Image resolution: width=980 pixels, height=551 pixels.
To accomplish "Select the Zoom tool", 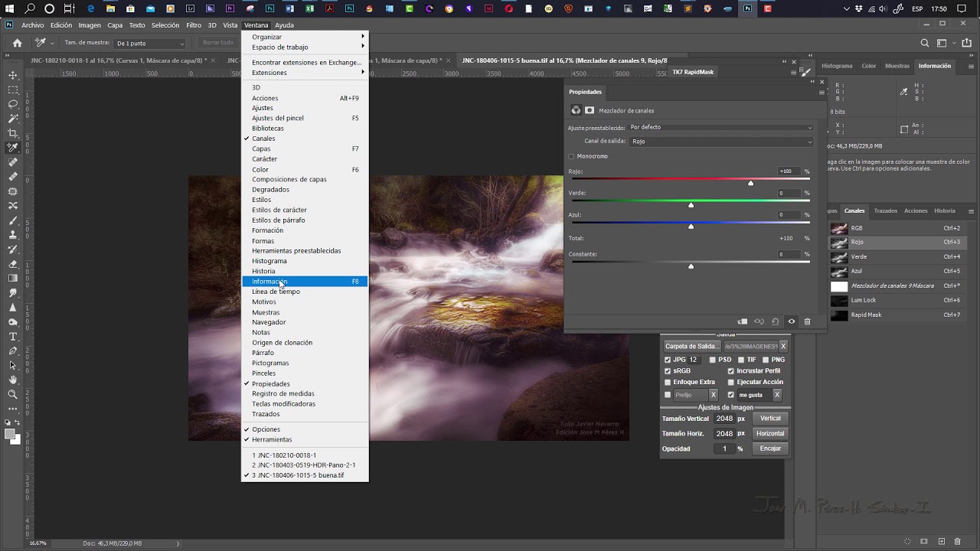I will pyautogui.click(x=13, y=395).
